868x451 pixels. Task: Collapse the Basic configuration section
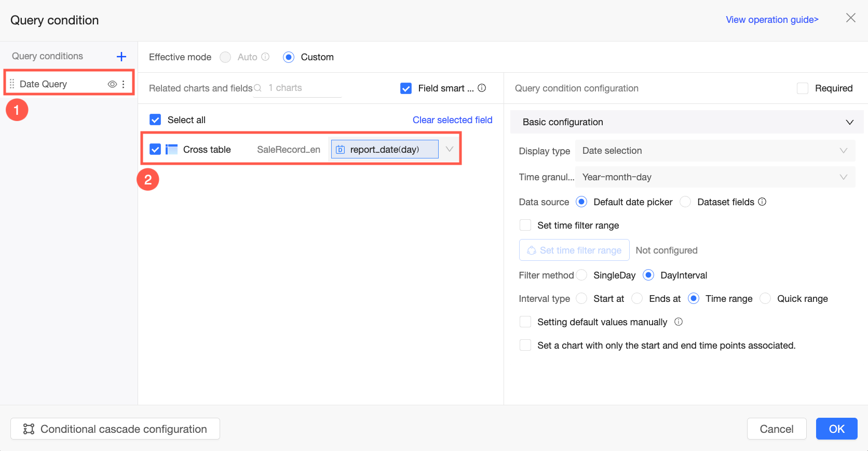849,122
